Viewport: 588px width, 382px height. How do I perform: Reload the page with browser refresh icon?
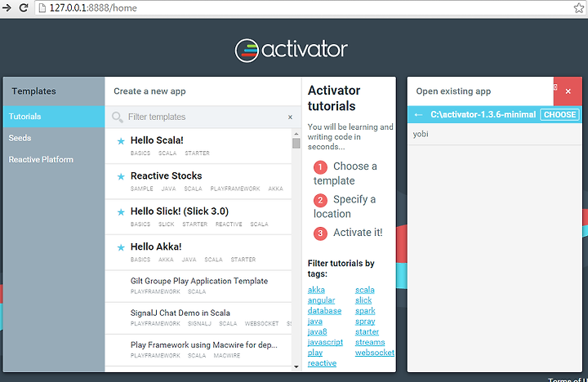23,7
